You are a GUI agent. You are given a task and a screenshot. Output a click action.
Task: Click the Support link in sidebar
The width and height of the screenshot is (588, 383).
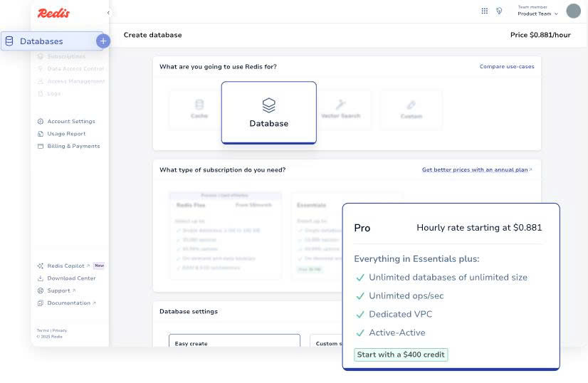(59, 290)
